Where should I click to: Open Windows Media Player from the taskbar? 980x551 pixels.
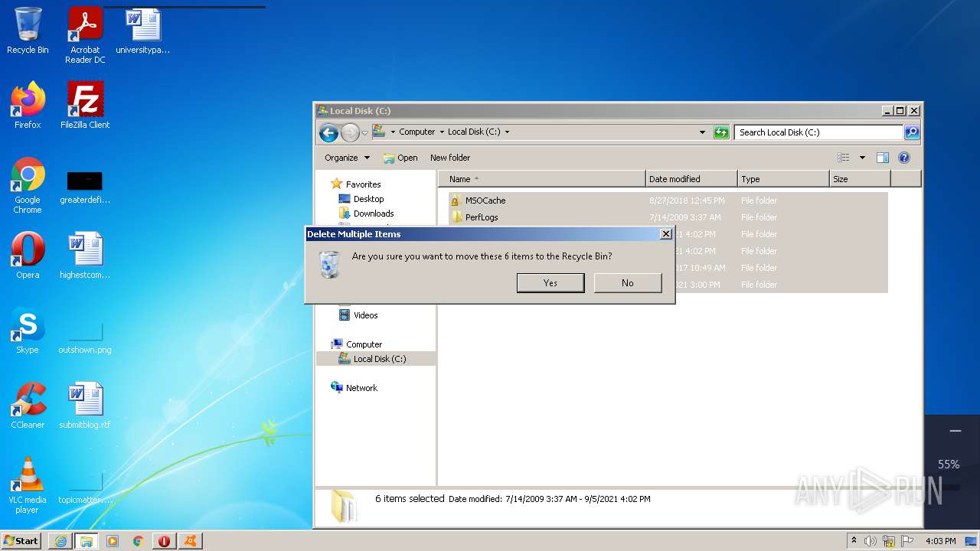[113, 541]
